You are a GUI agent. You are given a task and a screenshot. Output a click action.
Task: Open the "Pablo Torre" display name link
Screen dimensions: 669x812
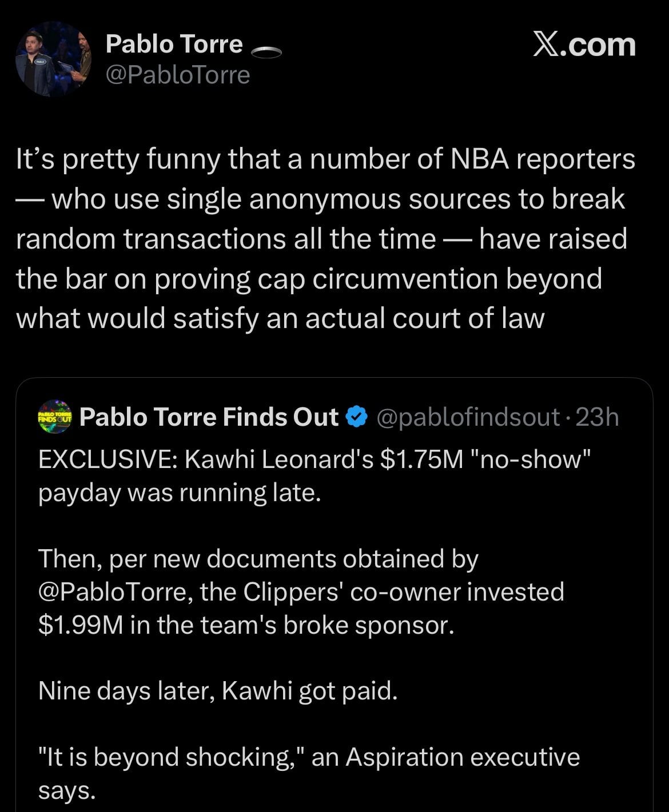point(174,45)
